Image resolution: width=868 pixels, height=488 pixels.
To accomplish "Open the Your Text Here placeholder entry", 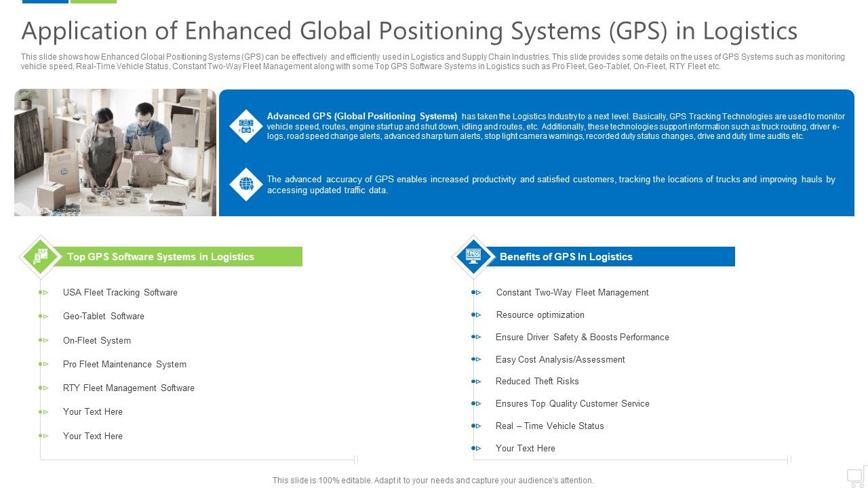I will pos(93,411).
